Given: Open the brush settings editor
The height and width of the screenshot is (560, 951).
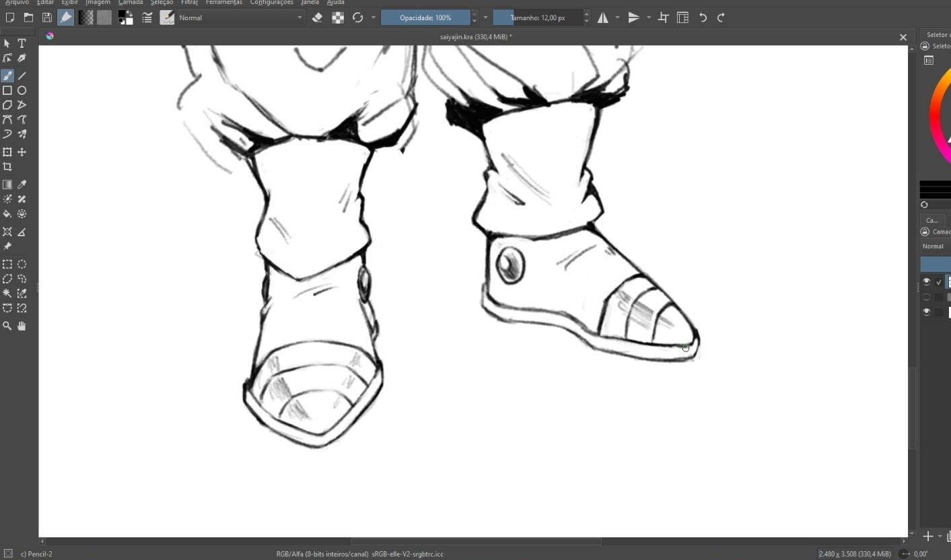Looking at the screenshot, I should 147,17.
